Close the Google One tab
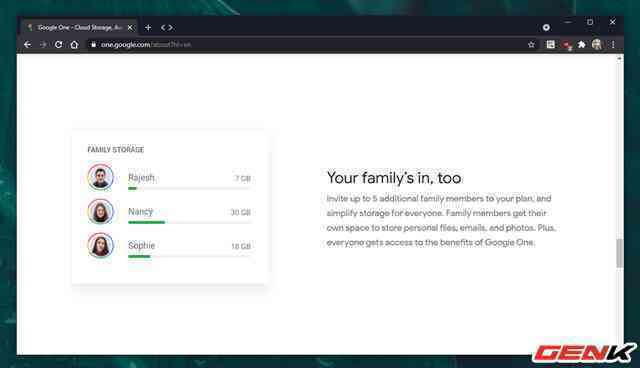 pos(130,27)
